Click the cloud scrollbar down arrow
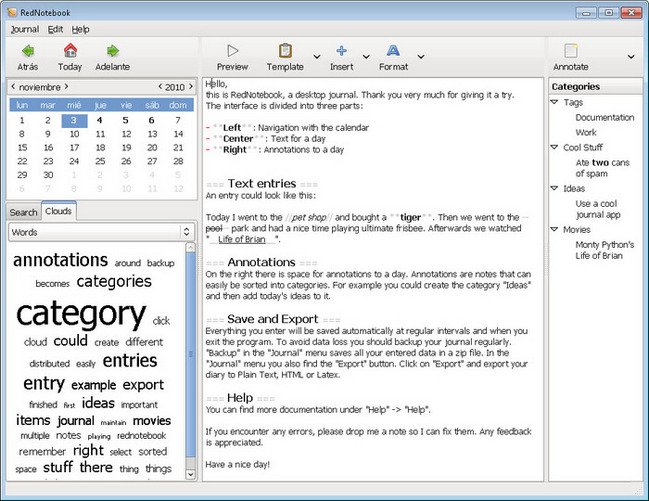Viewport: 649px width, 501px height. coord(190,474)
